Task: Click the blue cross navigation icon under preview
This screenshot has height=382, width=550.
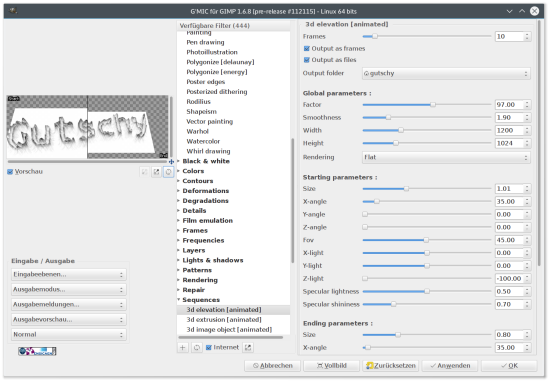Action: [171, 162]
